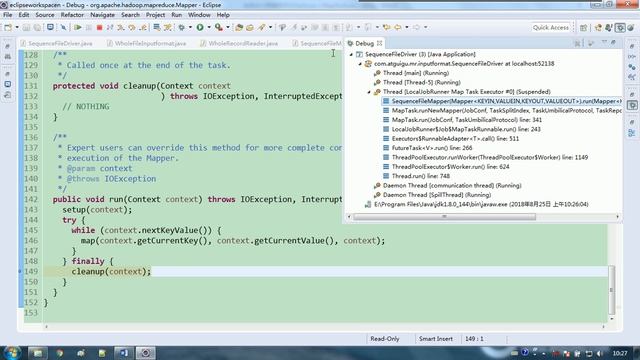Click the Smart Insert status bar field
The width and height of the screenshot is (640, 360).
436,339
